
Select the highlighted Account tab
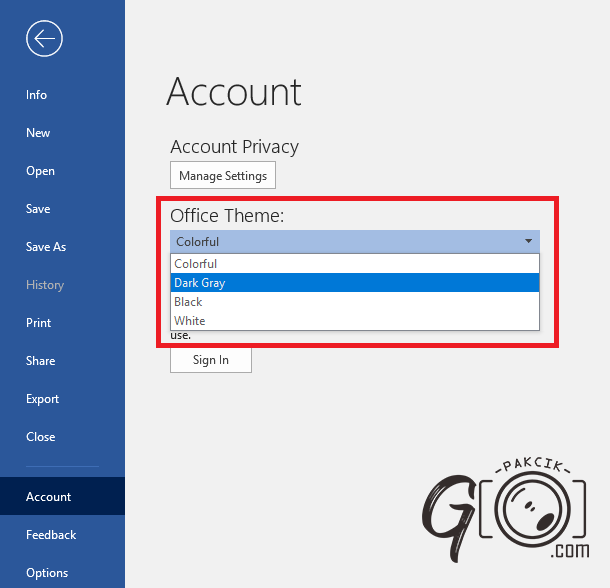pyautogui.click(x=62, y=496)
